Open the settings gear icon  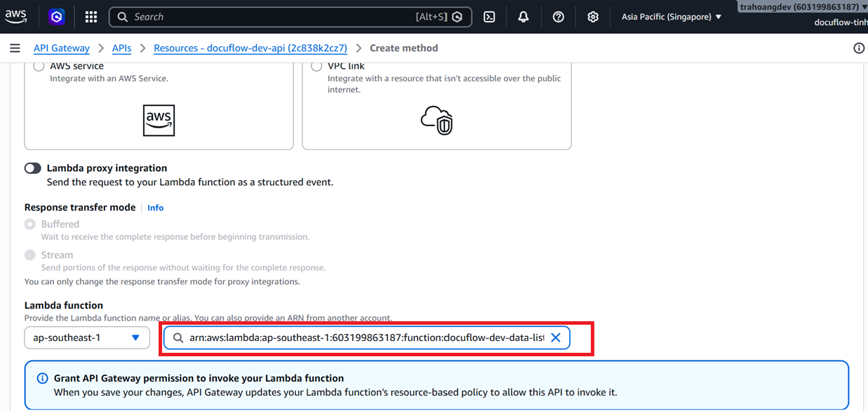point(593,17)
